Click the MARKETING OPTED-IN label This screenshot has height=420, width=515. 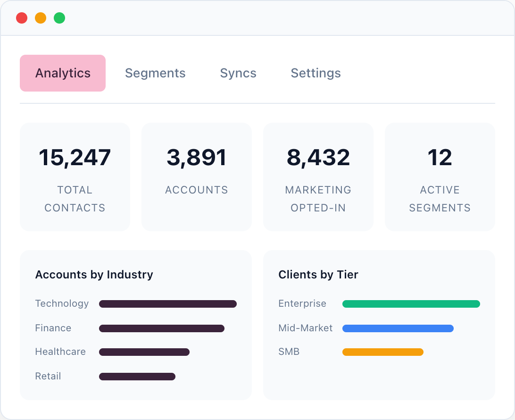point(318,199)
